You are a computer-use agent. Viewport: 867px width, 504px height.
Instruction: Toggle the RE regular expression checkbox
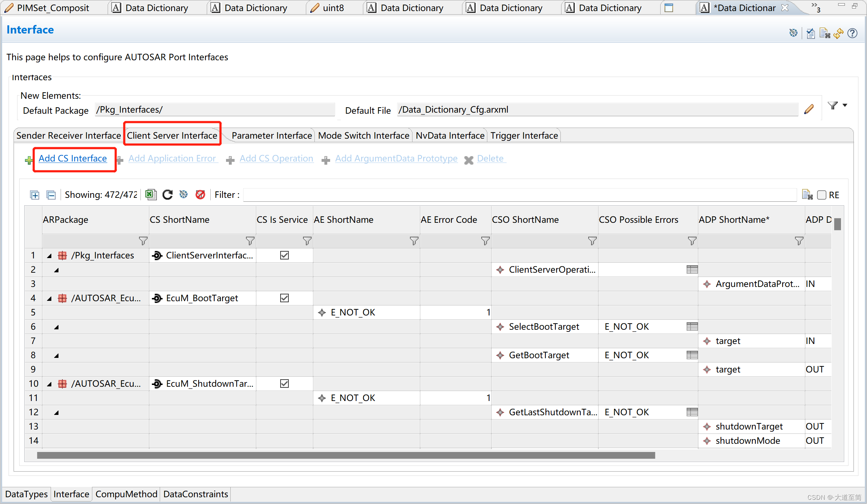821,195
